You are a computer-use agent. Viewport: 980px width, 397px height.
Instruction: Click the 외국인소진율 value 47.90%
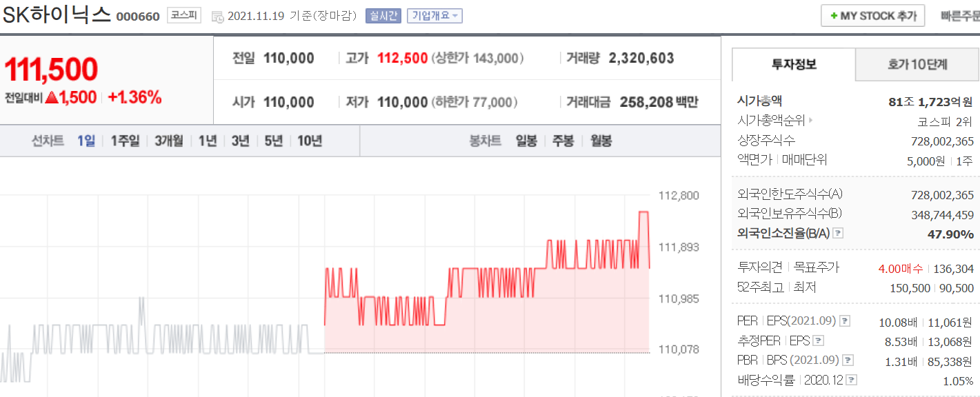click(950, 234)
